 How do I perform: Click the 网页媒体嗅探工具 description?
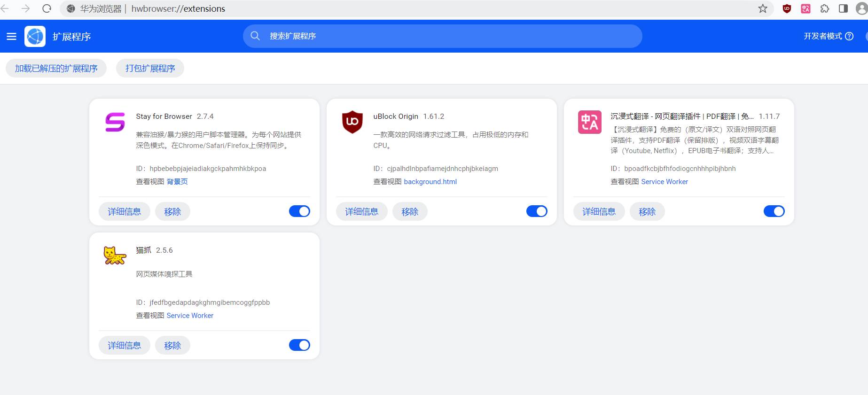164,274
